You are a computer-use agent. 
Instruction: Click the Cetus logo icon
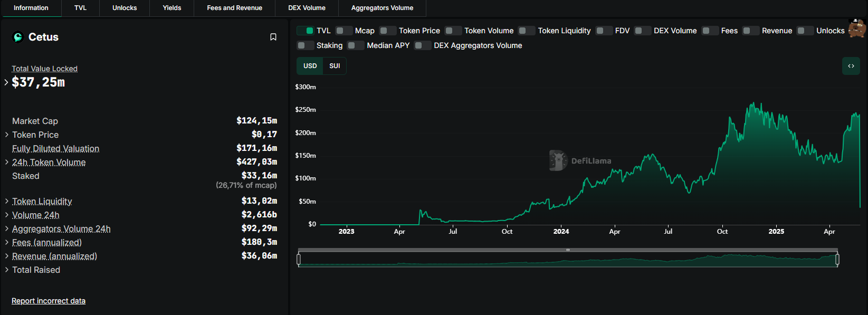pos(18,37)
